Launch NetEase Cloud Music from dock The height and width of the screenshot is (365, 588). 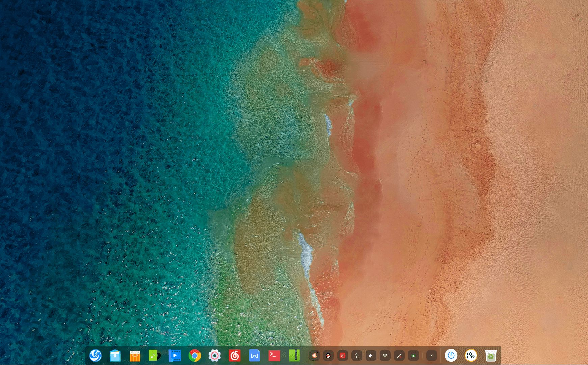pos(234,356)
